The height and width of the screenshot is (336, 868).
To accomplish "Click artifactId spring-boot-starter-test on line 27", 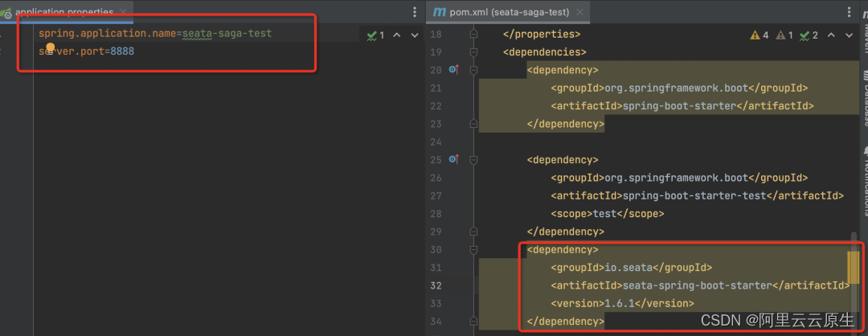I will [696, 195].
